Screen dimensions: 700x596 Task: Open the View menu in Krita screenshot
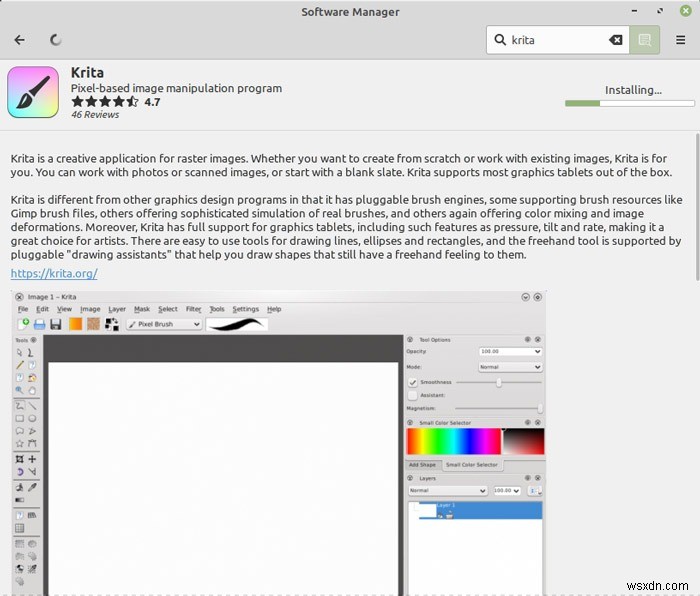64,309
